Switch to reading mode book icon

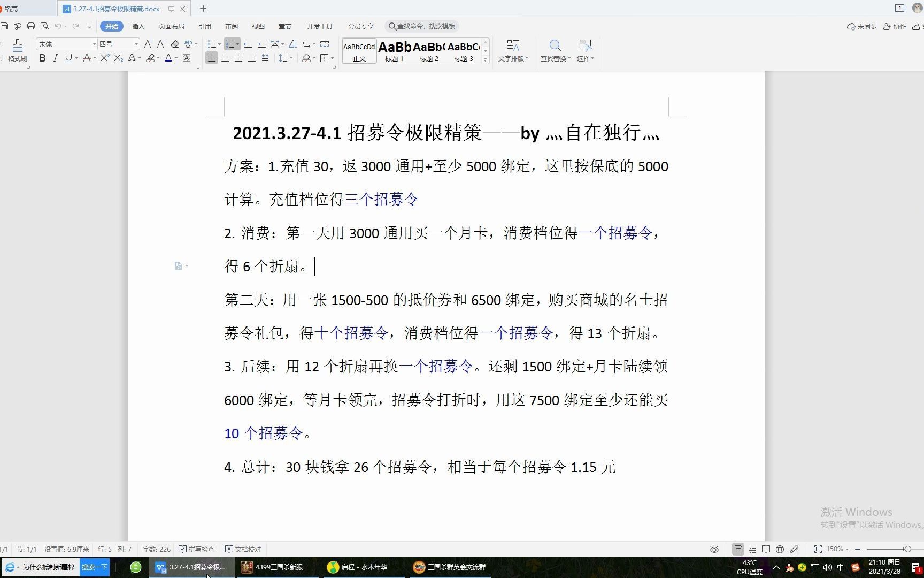coord(766,549)
